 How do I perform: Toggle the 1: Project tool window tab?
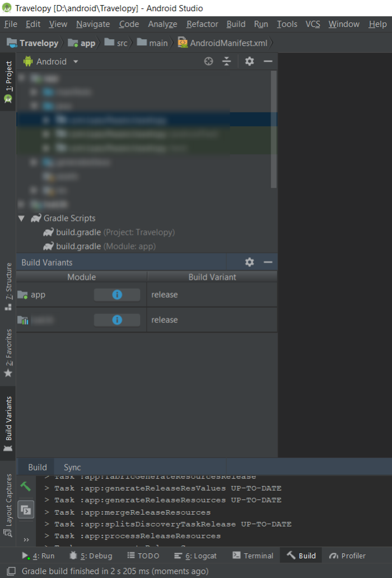coord(8,82)
